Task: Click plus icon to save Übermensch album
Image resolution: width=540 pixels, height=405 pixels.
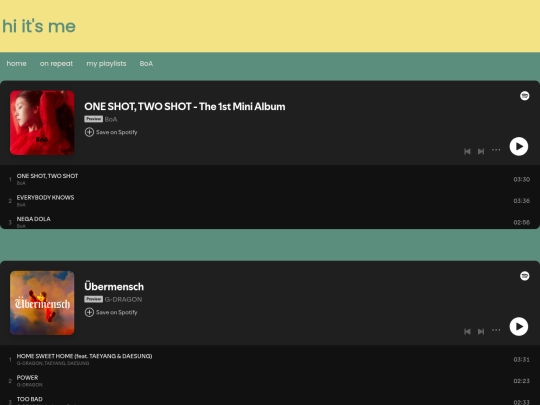Action: point(89,312)
